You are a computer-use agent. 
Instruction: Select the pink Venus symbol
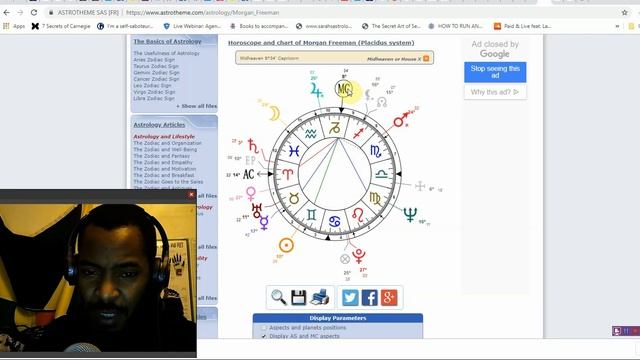251,193
